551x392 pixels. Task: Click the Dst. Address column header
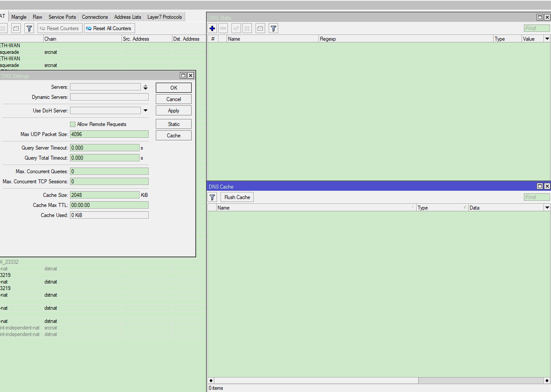189,39
